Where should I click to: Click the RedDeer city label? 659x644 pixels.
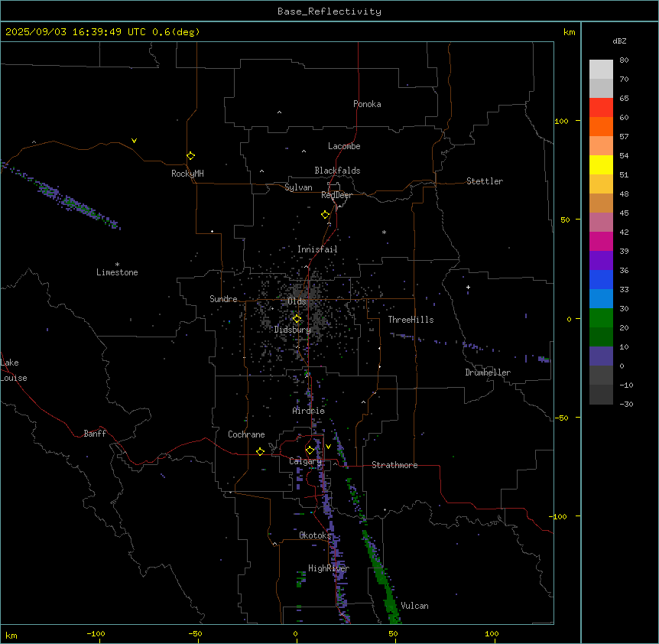[x=336, y=195]
